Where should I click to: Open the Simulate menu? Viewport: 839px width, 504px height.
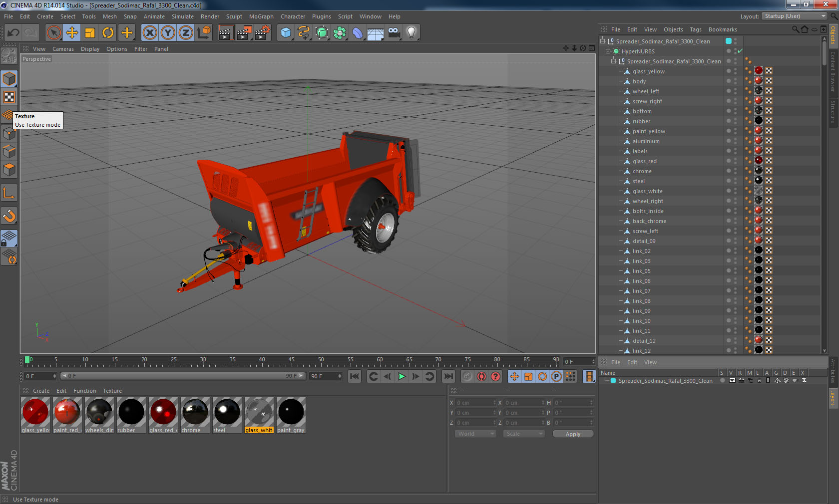coord(183,16)
